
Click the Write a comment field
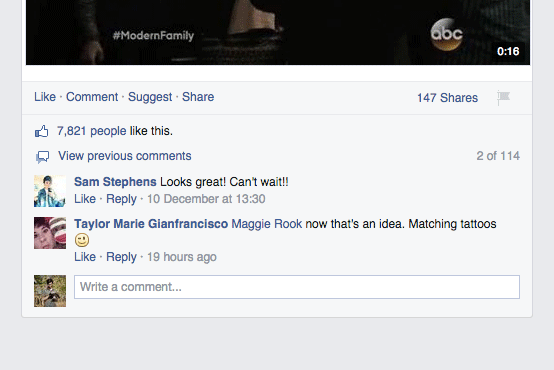point(297,287)
